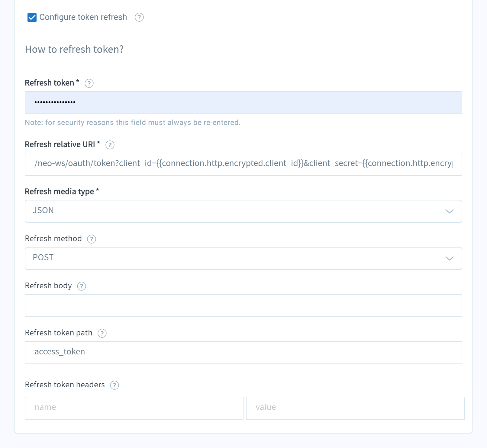Click into the Refresh relative URI field
This screenshot has height=448, width=487.
pos(243,164)
